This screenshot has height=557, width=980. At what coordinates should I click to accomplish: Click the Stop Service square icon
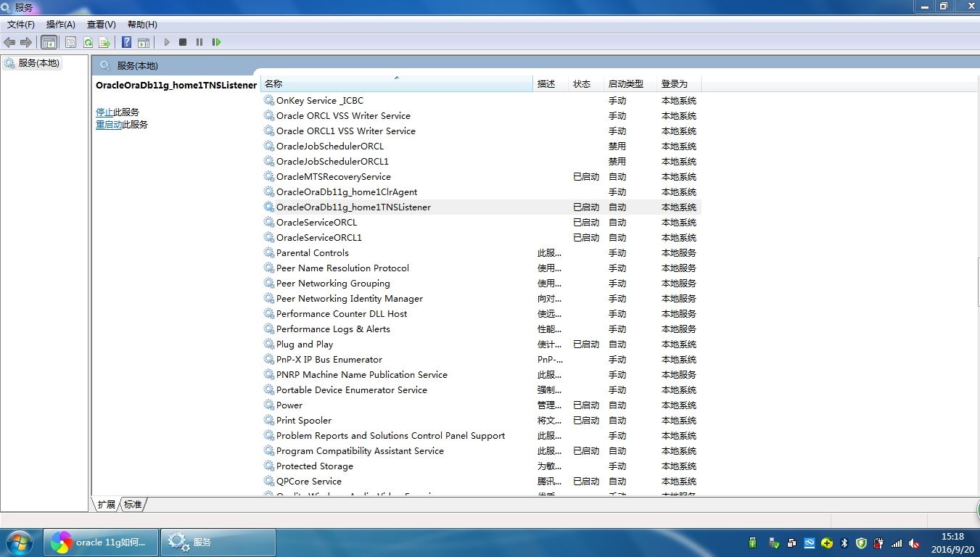click(x=183, y=42)
